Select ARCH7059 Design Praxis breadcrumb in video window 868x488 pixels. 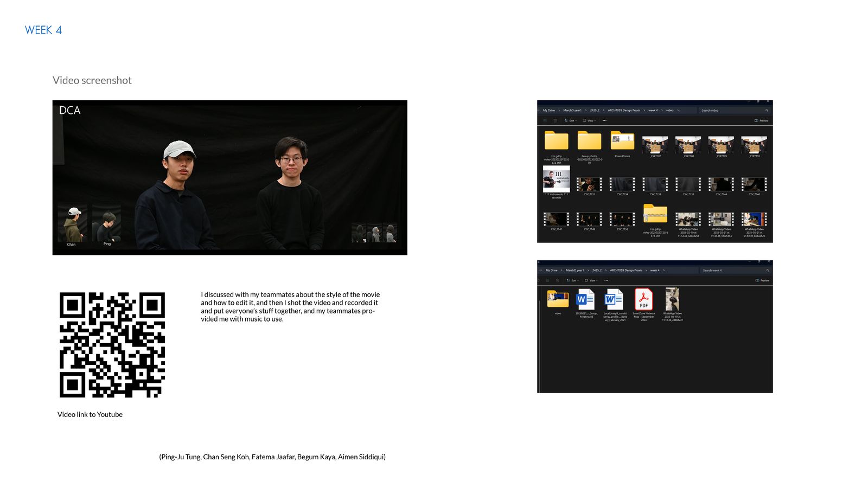(x=624, y=110)
